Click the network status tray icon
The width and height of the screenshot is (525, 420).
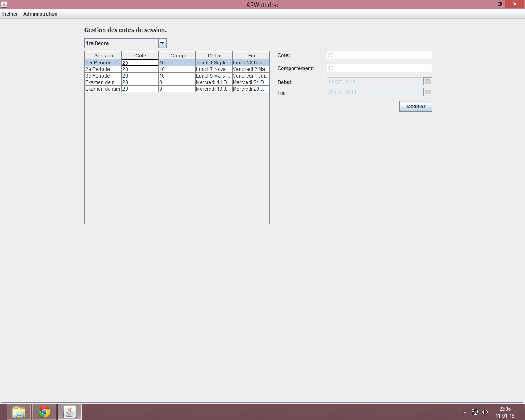tap(475, 412)
